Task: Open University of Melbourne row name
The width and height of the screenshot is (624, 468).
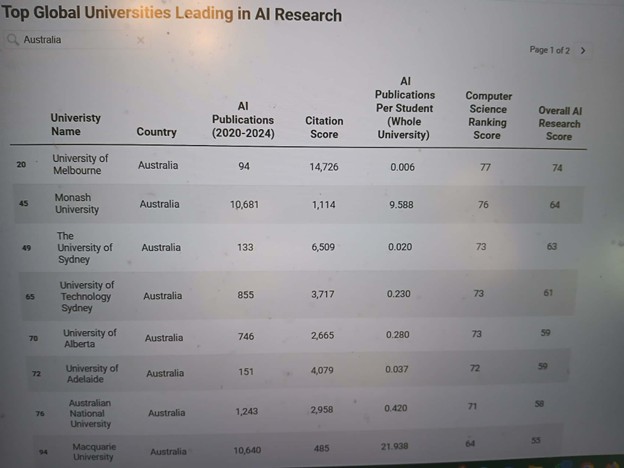Action: 81,164
